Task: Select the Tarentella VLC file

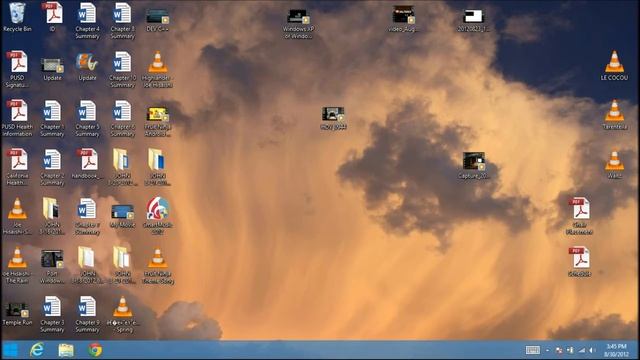Action: (614, 115)
